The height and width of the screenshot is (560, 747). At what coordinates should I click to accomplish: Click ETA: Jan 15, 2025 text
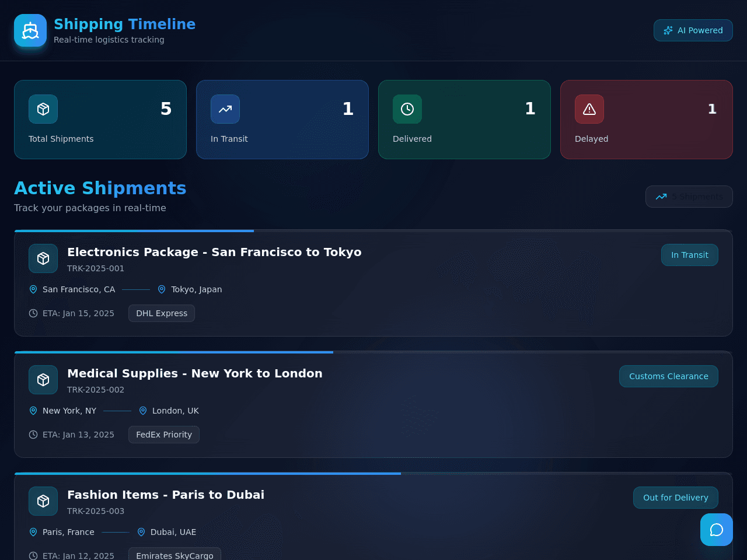(x=78, y=313)
